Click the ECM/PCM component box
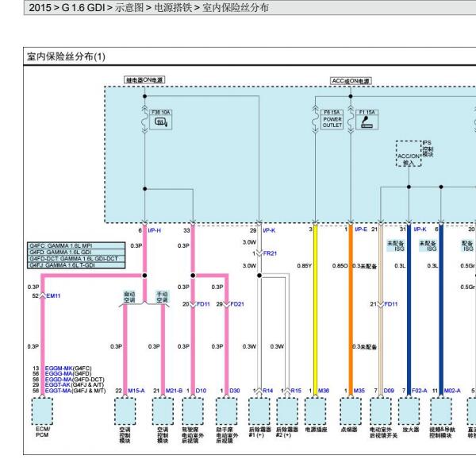 tap(42, 411)
